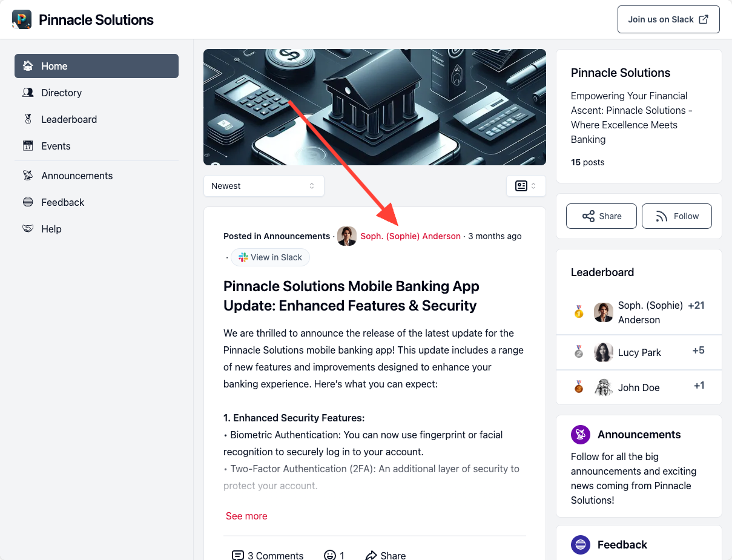Screen dimensions: 732x560
Task: Open the Leaderboard via its trophy icon
Action: pyautogui.click(x=28, y=119)
